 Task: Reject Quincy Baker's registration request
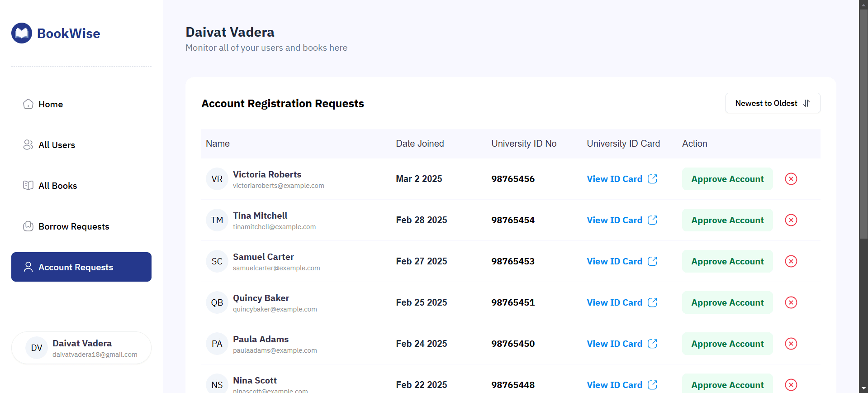tap(791, 302)
